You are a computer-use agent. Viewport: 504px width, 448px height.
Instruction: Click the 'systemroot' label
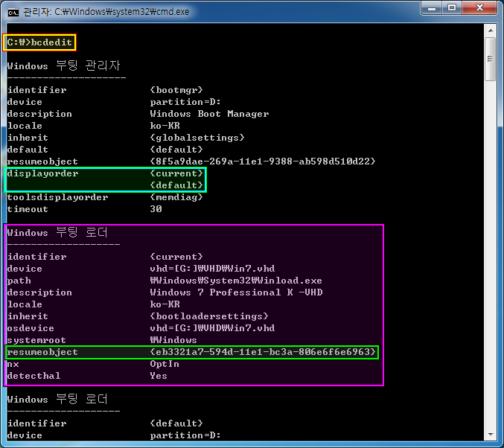pyautogui.click(x=36, y=340)
